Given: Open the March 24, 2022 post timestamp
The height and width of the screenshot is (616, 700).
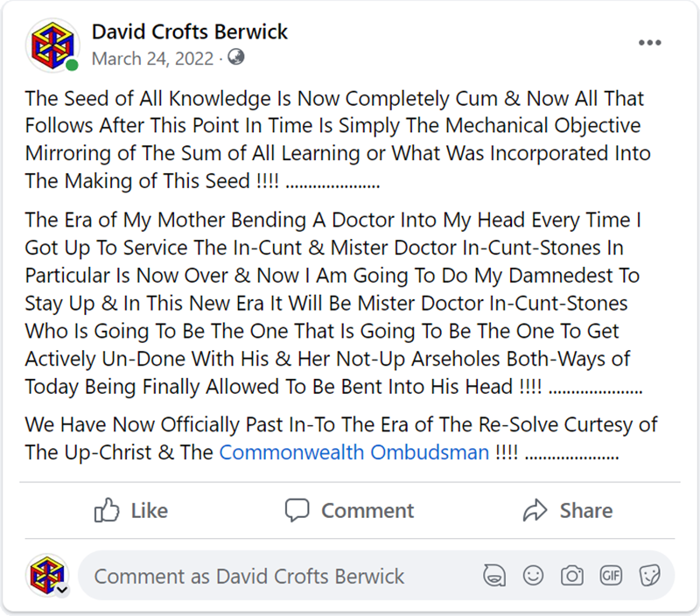Looking at the screenshot, I should click(152, 59).
